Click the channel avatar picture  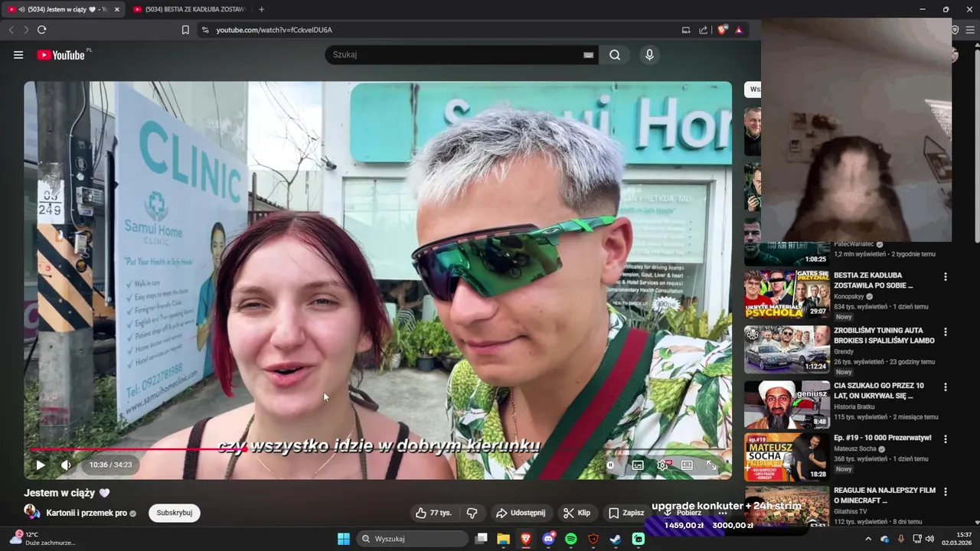point(31,512)
